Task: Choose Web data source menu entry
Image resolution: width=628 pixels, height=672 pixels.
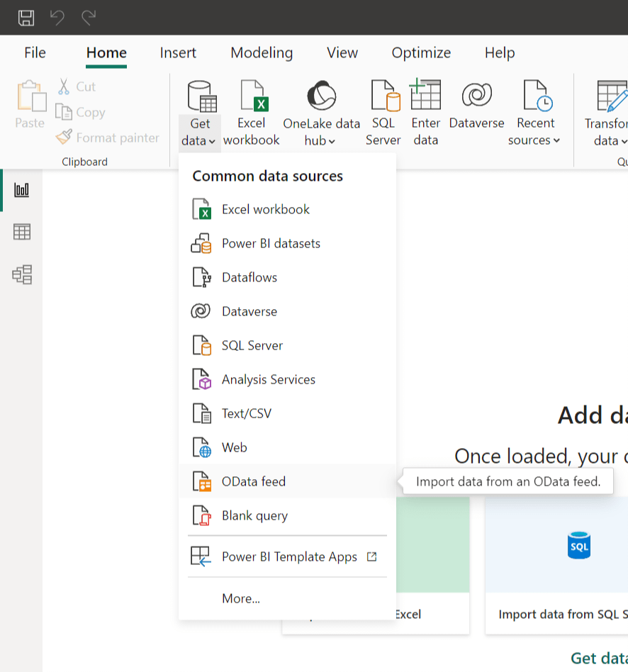Action: (x=287, y=447)
